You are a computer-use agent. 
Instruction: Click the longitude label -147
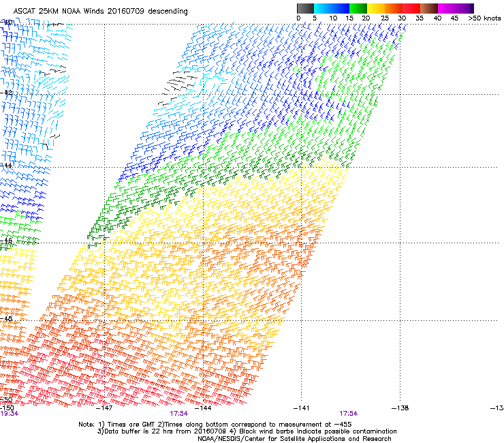point(104,408)
